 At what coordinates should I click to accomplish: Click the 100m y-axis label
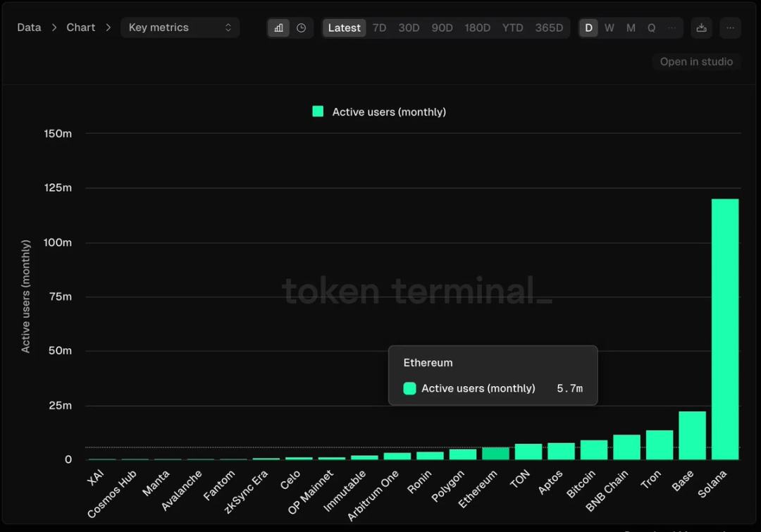coord(58,242)
